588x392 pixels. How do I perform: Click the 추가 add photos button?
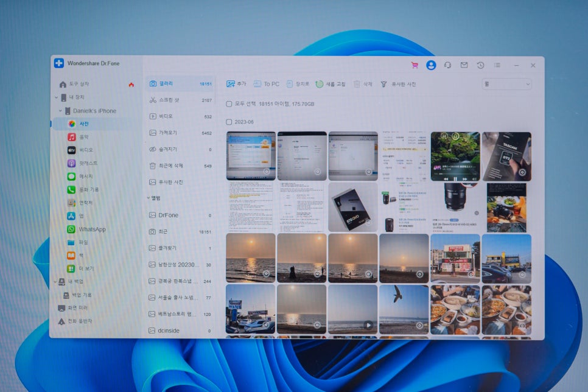[236, 84]
